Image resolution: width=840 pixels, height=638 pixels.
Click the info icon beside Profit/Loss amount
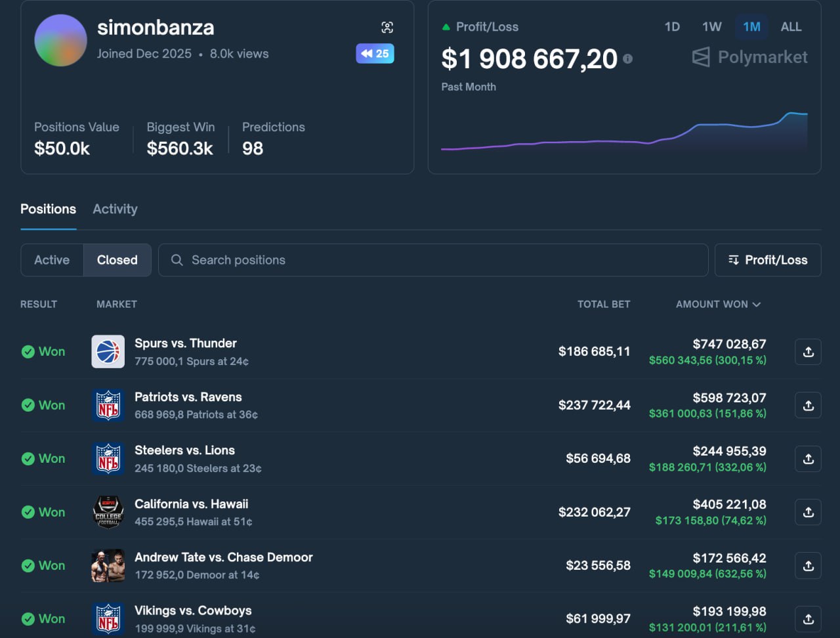(x=628, y=58)
